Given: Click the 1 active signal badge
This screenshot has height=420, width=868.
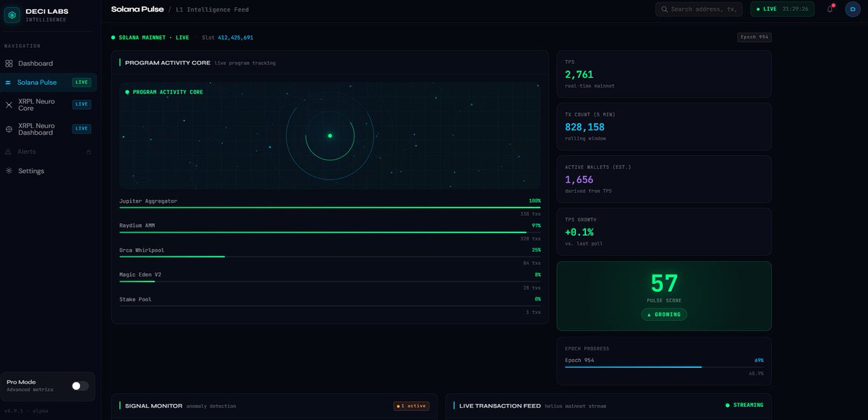Looking at the screenshot, I should (412, 406).
